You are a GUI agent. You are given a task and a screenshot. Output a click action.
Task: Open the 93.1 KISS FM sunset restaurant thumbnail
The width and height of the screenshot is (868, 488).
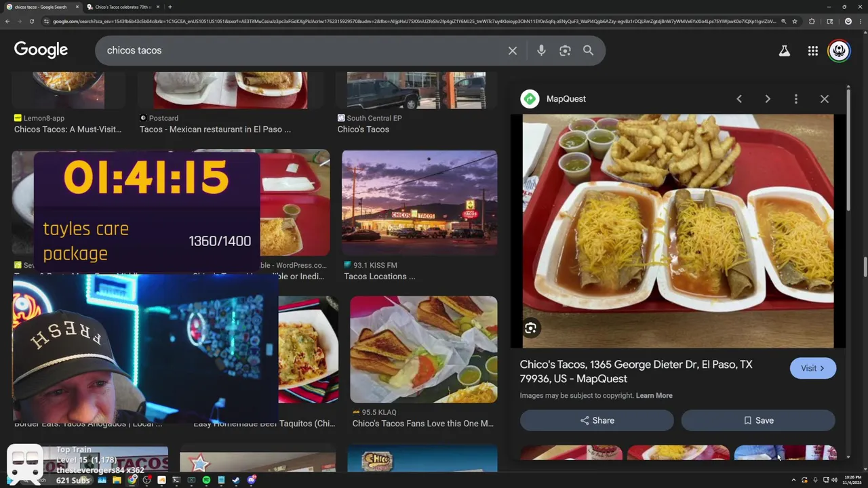[419, 203]
